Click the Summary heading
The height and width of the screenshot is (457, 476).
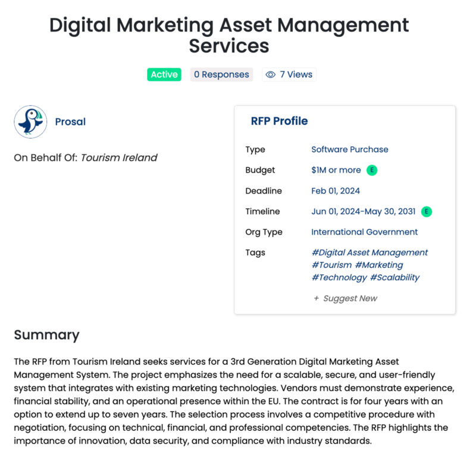tap(47, 335)
